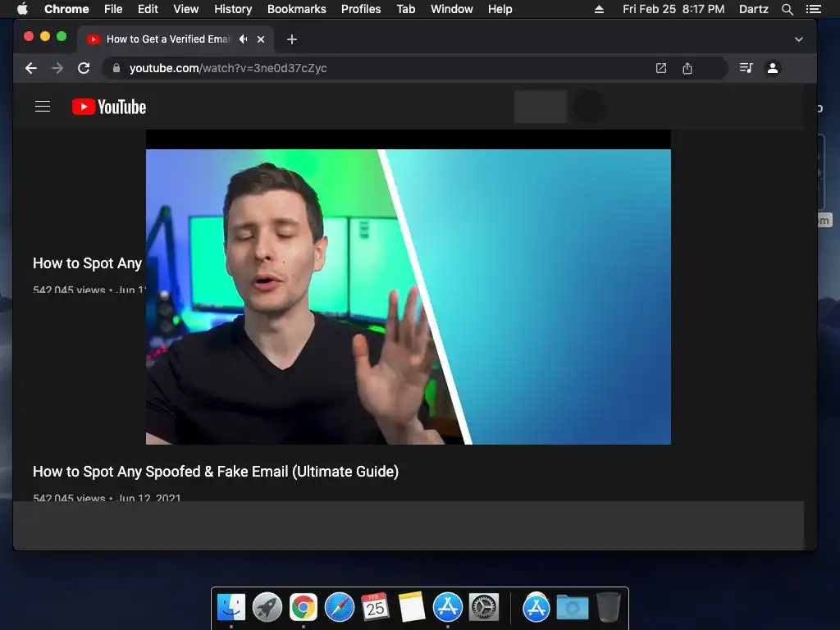Open the Bookmarks menu
This screenshot has height=630, width=840.
coord(297,9)
